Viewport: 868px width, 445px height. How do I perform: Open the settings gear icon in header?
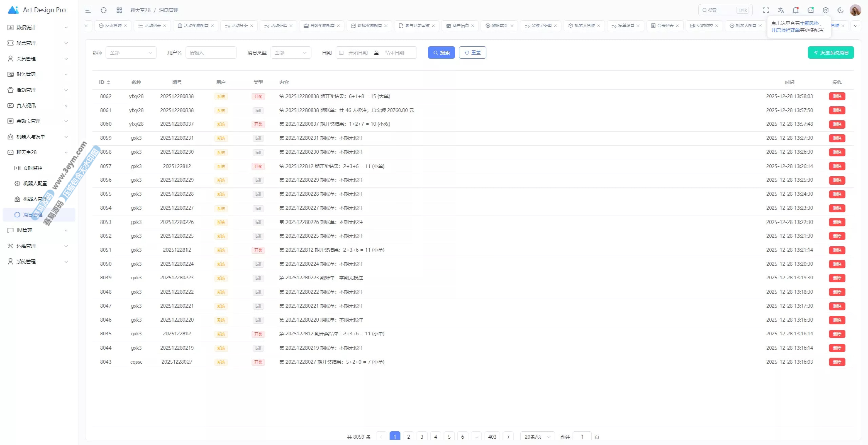click(x=826, y=10)
